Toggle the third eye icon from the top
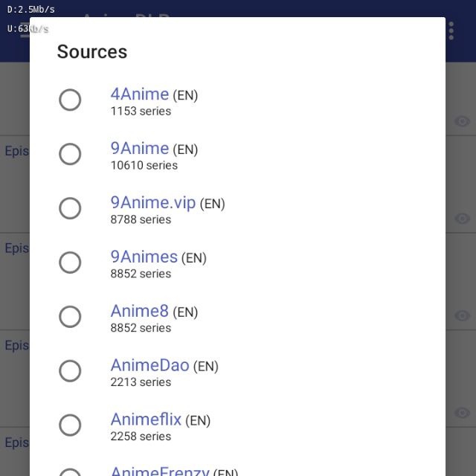Viewport: 476px width, 476px height. (x=462, y=315)
